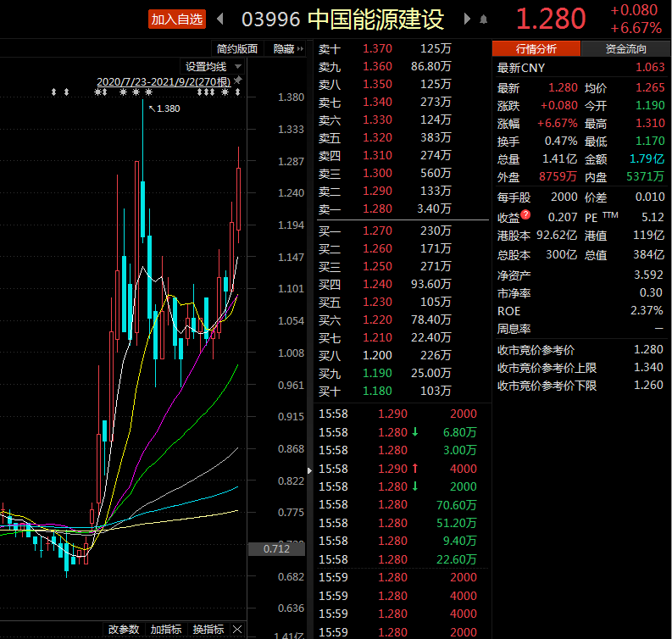Image resolution: width=672 pixels, height=639 pixels.
Task: Select 卖五 ask row at 1.320
Action: (402, 137)
